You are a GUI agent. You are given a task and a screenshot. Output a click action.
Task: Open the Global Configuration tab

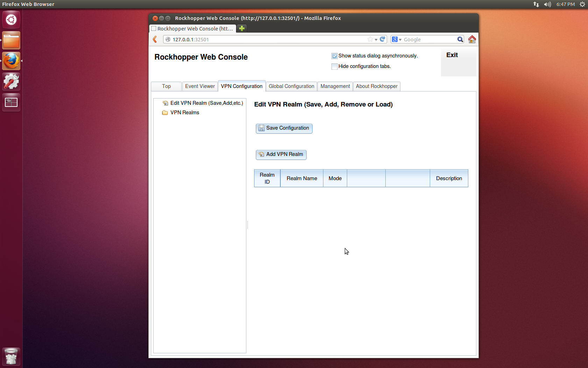pos(291,86)
